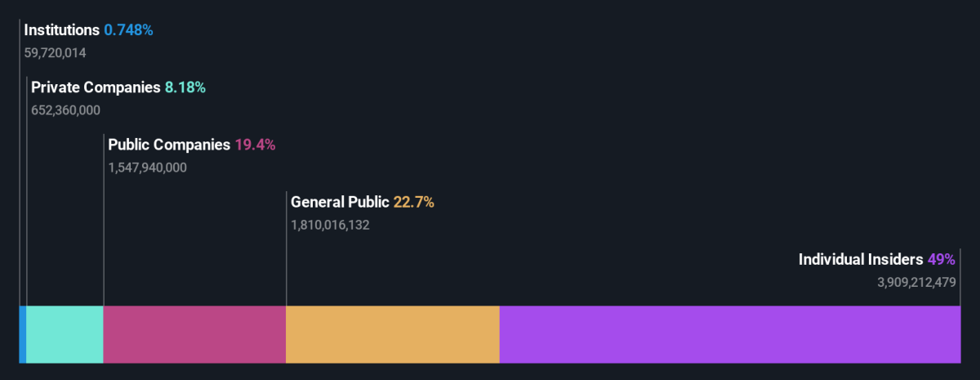Click the 19.4% Public Companies percentage
Screen dimensions: 980x380
256,145
